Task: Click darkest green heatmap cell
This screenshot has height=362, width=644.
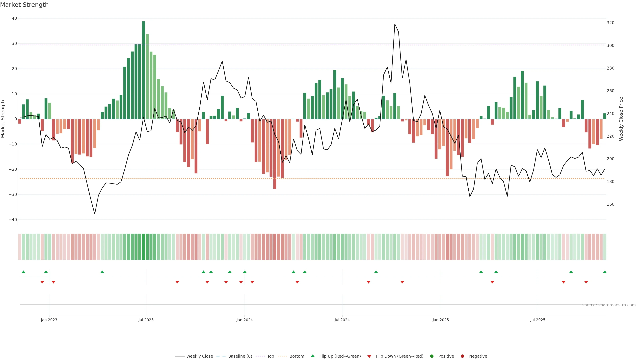Action: pyautogui.click(x=144, y=247)
